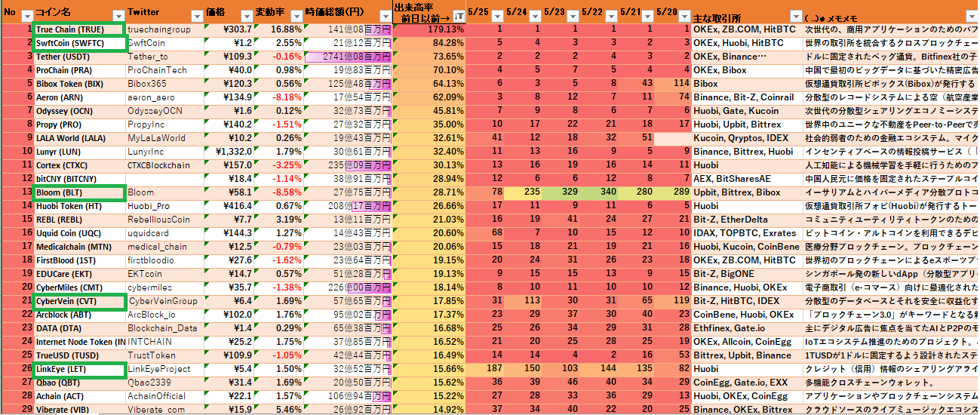Click the truechaingroup Twitter handle

(164, 29)
